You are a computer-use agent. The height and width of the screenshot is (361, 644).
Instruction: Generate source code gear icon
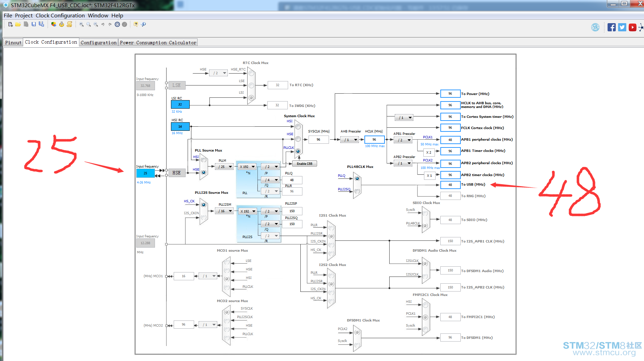[x=62, y=24]
